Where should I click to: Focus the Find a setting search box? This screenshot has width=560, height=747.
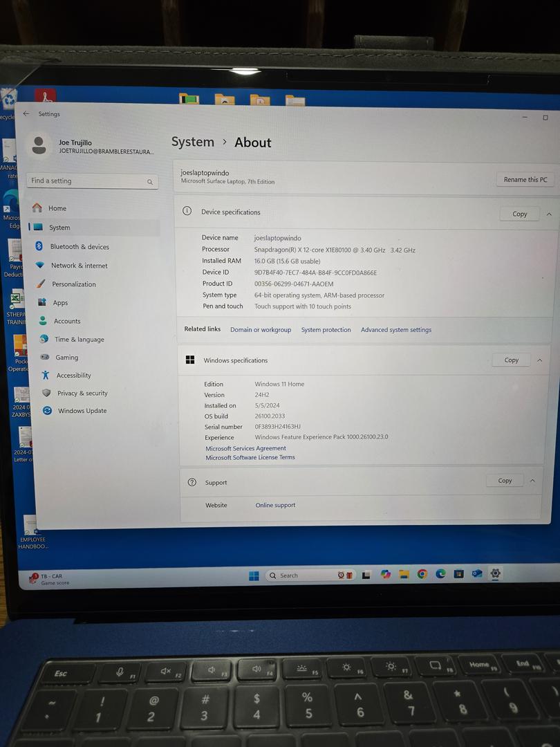pos(93,181)
